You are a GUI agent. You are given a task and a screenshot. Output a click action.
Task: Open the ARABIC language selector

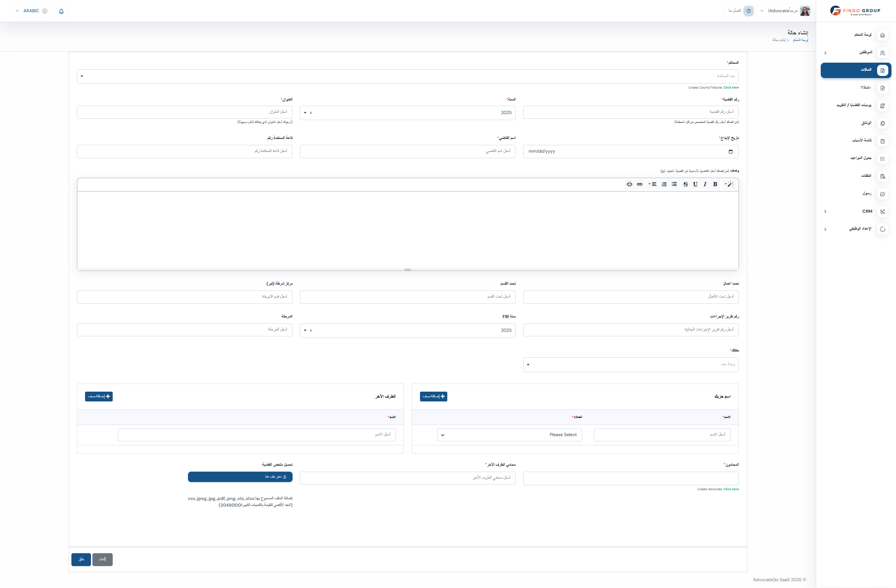click(x=30, y=11)
